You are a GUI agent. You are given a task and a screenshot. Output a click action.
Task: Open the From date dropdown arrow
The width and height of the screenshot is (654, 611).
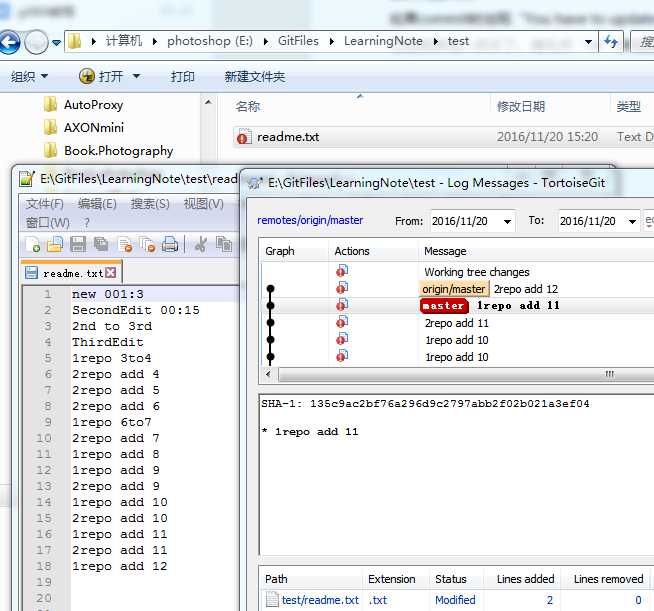click(x=507, y=221)
